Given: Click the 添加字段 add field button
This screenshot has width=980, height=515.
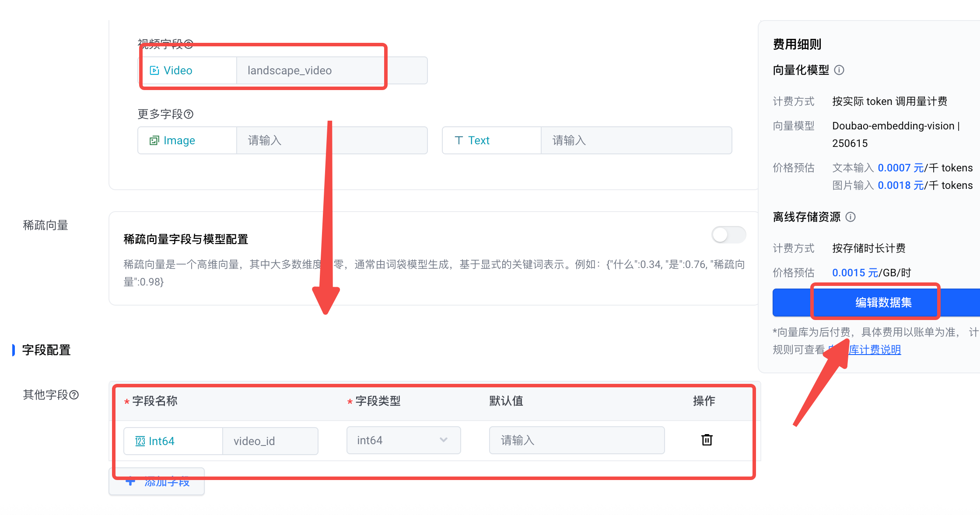Looking at the screenshot, I should [157, 481].
